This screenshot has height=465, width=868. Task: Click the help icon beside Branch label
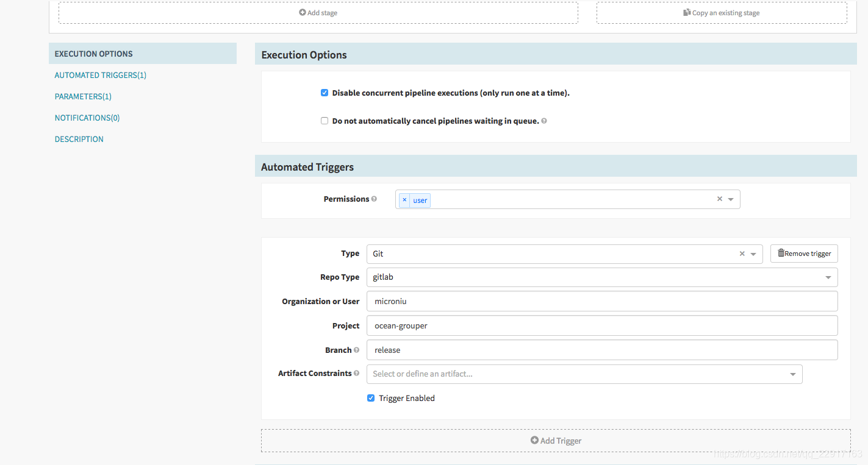pos(356,350)
